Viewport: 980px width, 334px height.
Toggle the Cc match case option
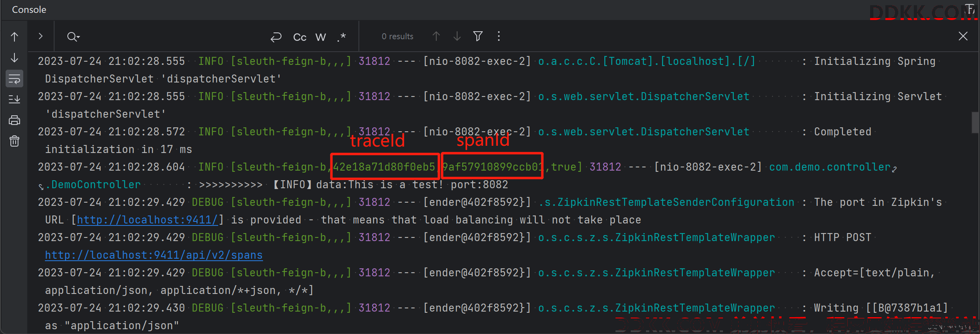pos(300,37)
